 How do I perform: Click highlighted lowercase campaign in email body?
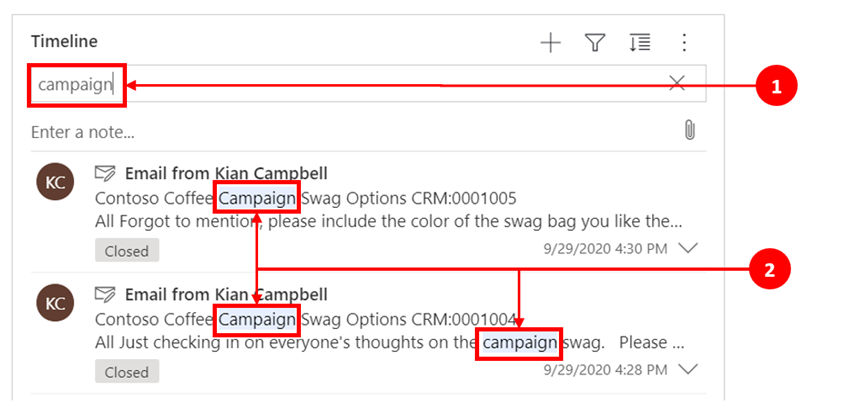coord(519,343)
